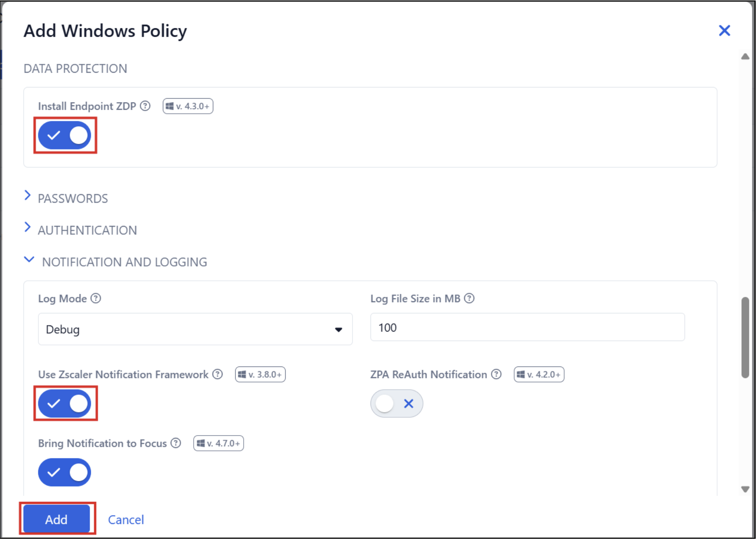Click the v. 4.2.0+ Windows version badge
Viewport: 756px width, 541px height.
(x=539, y=375)
